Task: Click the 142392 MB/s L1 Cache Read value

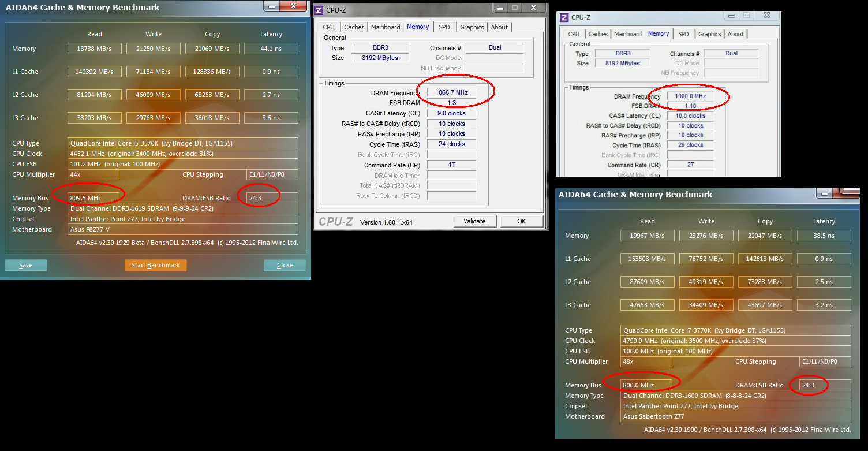Action: pyautogui.click(x=95, y=72)
